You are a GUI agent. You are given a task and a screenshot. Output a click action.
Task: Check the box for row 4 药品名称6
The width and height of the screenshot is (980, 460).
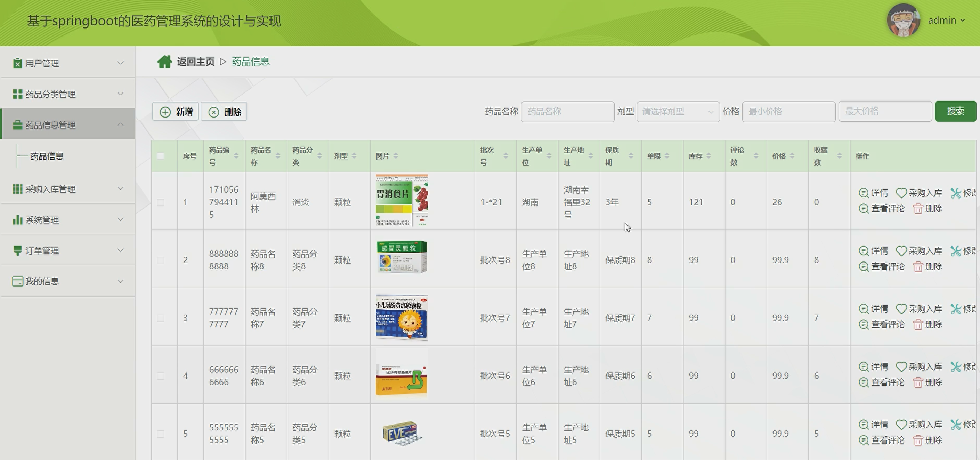pos(161,376)
